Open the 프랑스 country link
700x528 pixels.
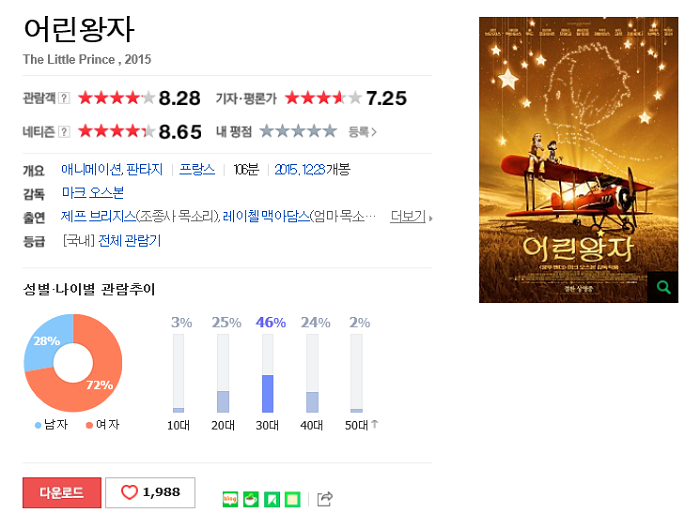click(197, 169)
